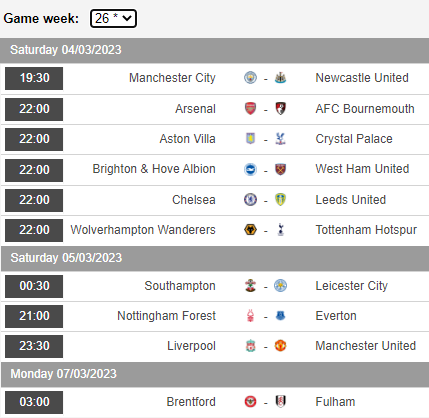Screen dimensions: 429x418
Task: Select the Liverpool team name
Action: (191, 346)
